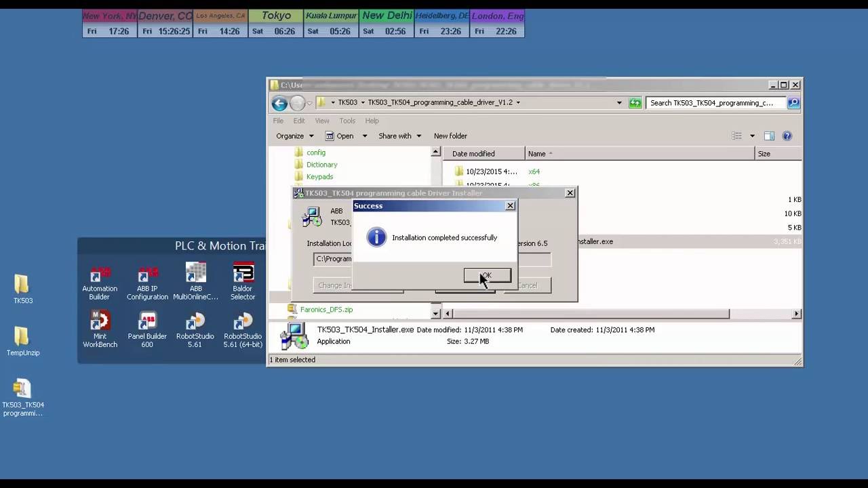Click the search box in Explorer
Image resolution: width=868 pixels, height=488 pixels.
716,103
